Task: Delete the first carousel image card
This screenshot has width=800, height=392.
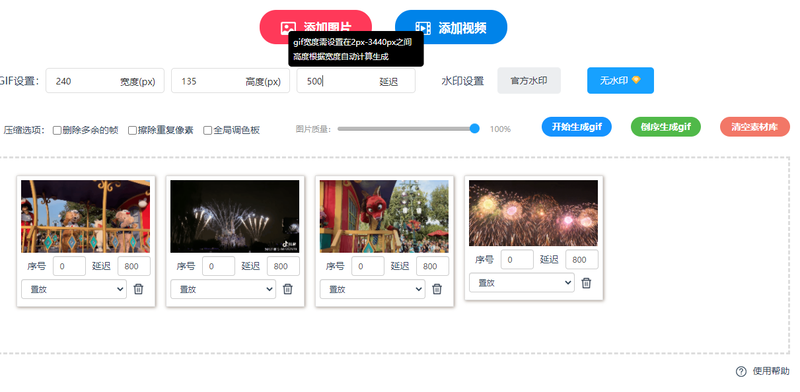Action: coord(138,289)
